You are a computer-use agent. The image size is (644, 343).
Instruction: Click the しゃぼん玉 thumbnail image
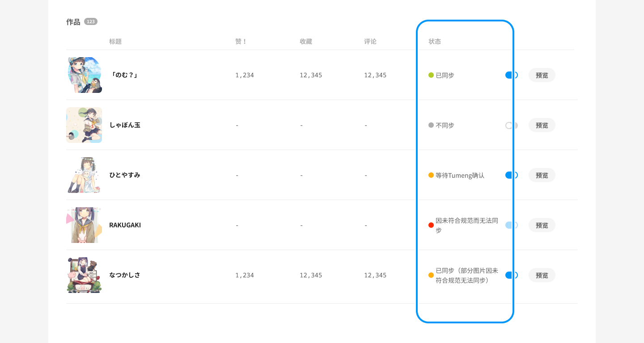pos(84,125)
